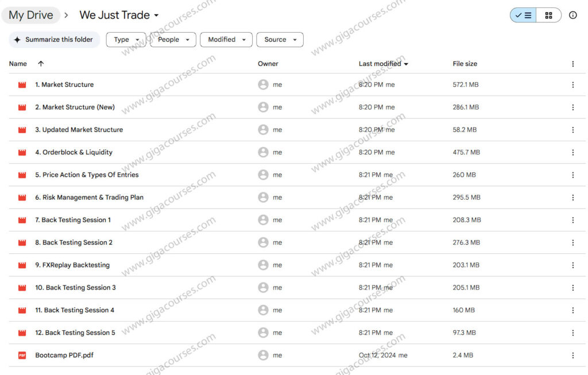Open more actions for Bootcamp PDF.pdf
This screenshot has height=375, width=588.
click(x=572, y=355)
